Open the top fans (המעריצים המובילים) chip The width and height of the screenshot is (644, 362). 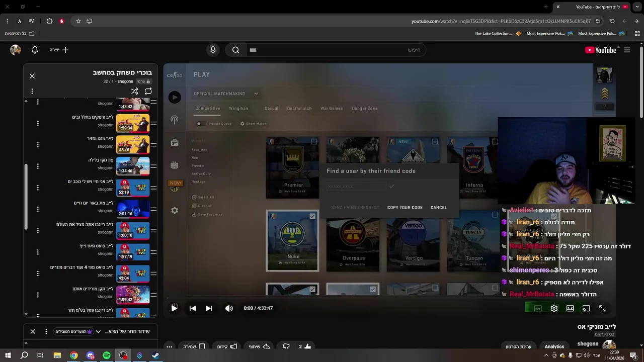tap(74, 331)
